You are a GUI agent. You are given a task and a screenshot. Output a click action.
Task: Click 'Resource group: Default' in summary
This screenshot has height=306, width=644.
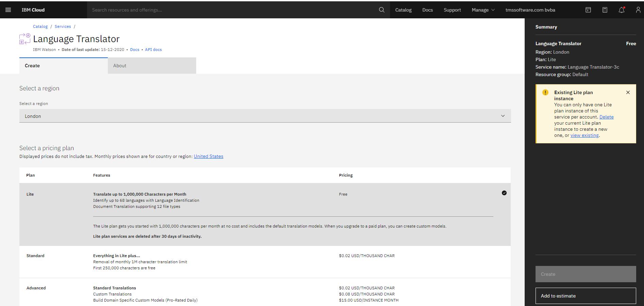click(562, 74)
